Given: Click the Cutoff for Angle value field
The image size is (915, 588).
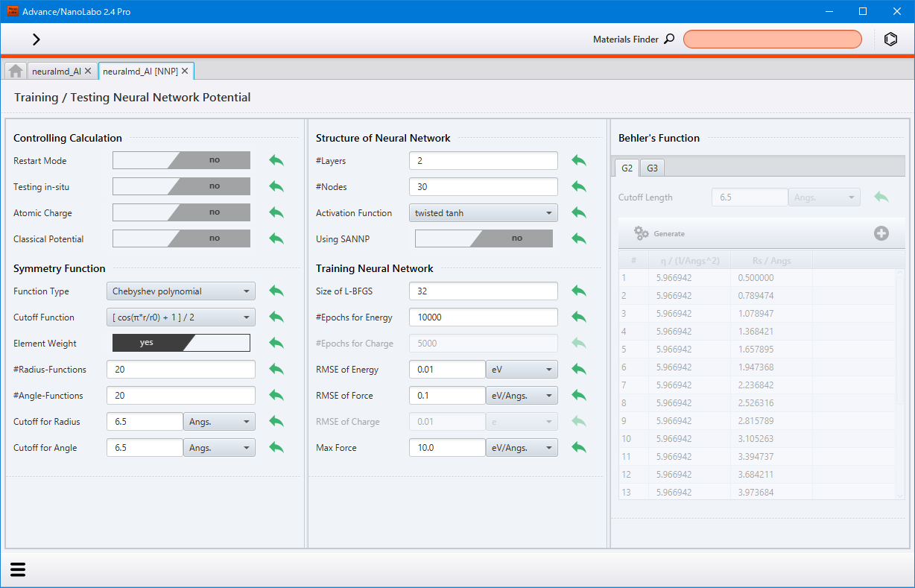Looking at the screenshot, I should point(145,448).
